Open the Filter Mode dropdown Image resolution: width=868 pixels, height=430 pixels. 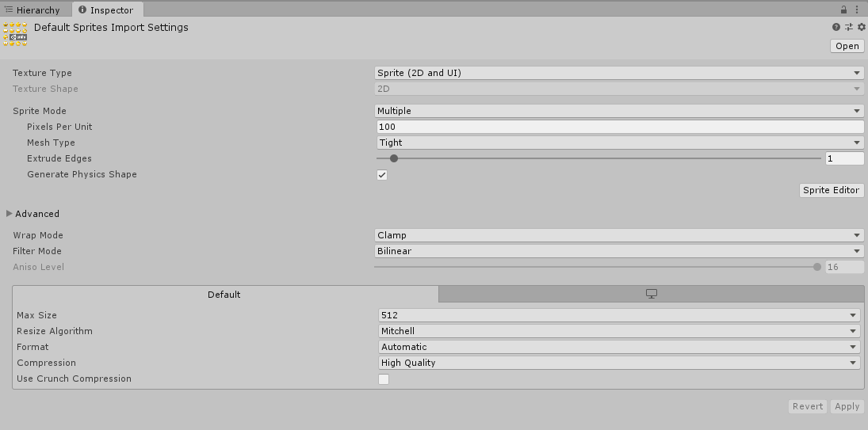tap(619, 251)
